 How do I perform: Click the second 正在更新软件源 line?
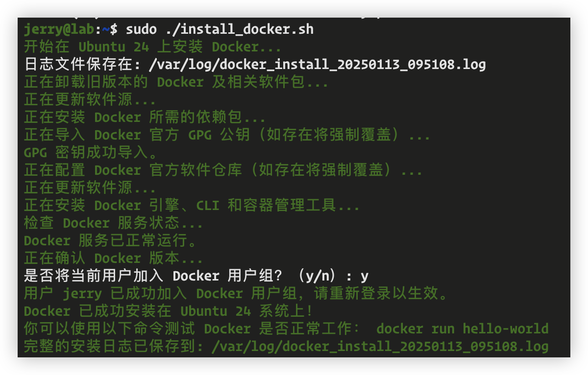[x=90, y=188]
